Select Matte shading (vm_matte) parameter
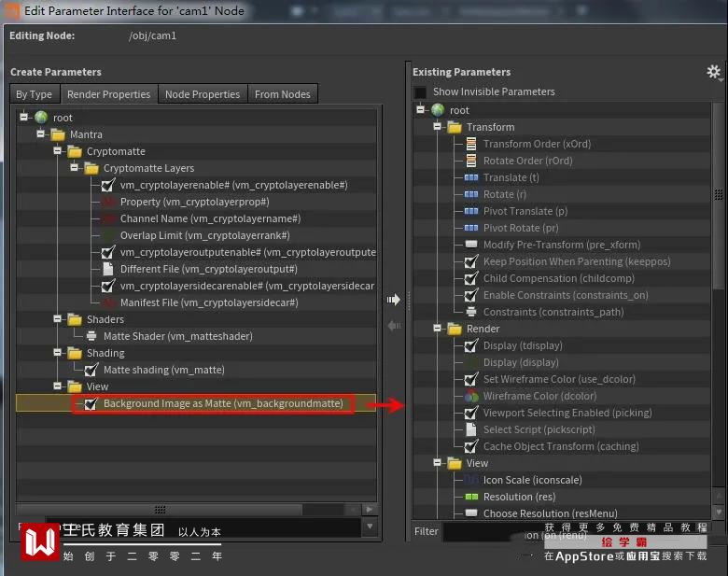This screenshot has height=576, width=728. tap(164, 370)
